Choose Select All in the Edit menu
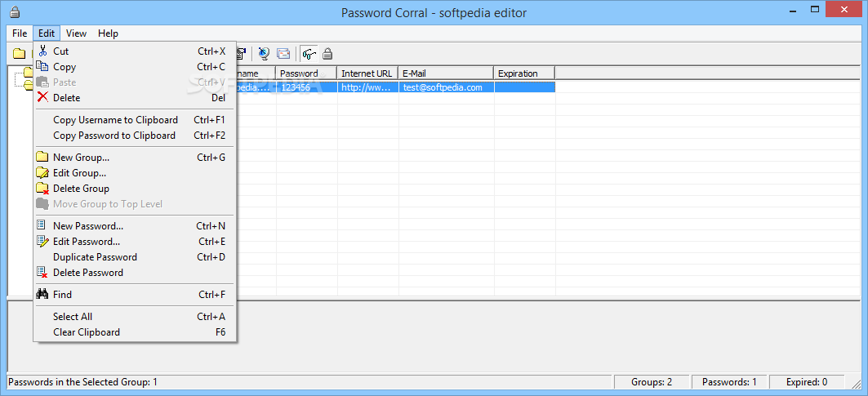This screenshot has height=396, width=868. 135,317
